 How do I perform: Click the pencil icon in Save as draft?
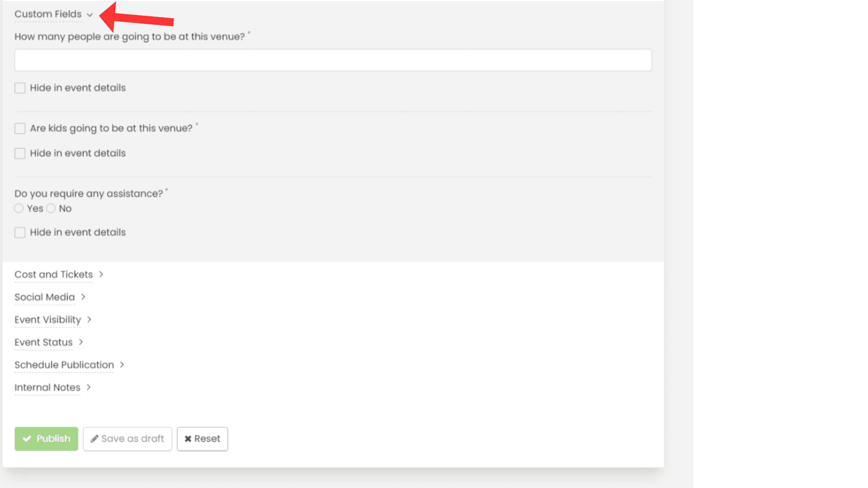click(94, 438)
